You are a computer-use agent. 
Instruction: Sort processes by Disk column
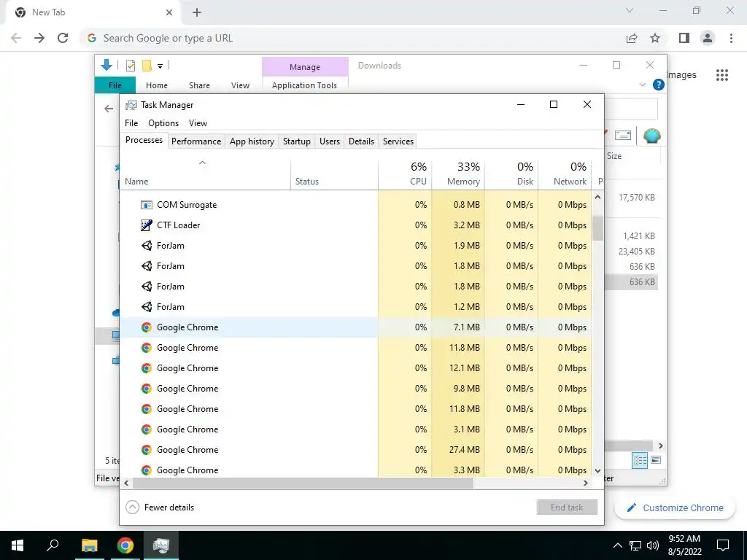point(511,174)
